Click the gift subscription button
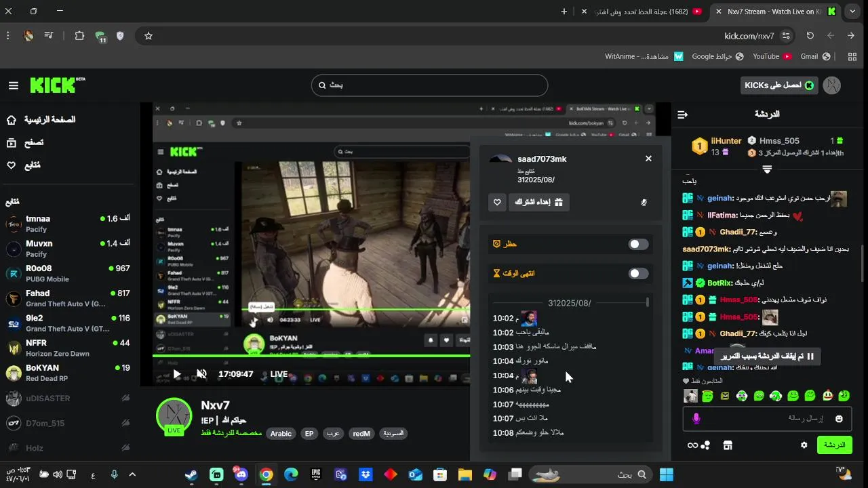The image size is (868, 488). click(x=538, y=202)
